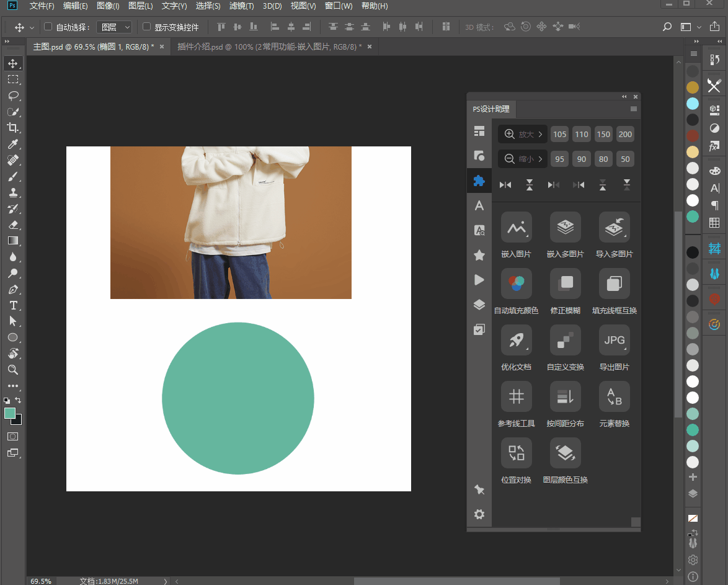This screenshot has height=585, width=728.
Task: Select the Brush tool
Action: point(13,177)
